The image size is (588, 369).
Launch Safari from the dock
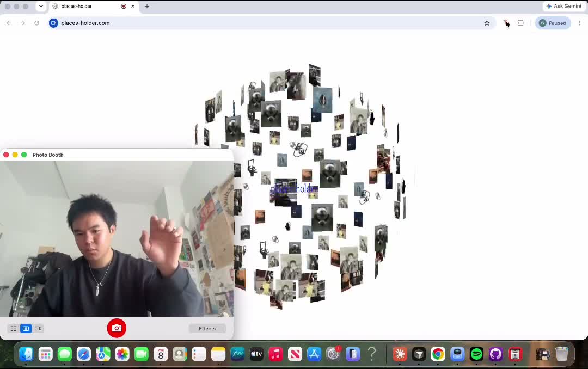pyautogui.click(x=84, y=354)
